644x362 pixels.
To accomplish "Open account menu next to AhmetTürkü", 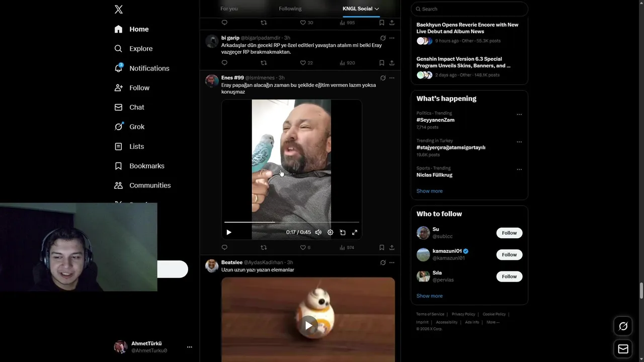I will point(190,347).
